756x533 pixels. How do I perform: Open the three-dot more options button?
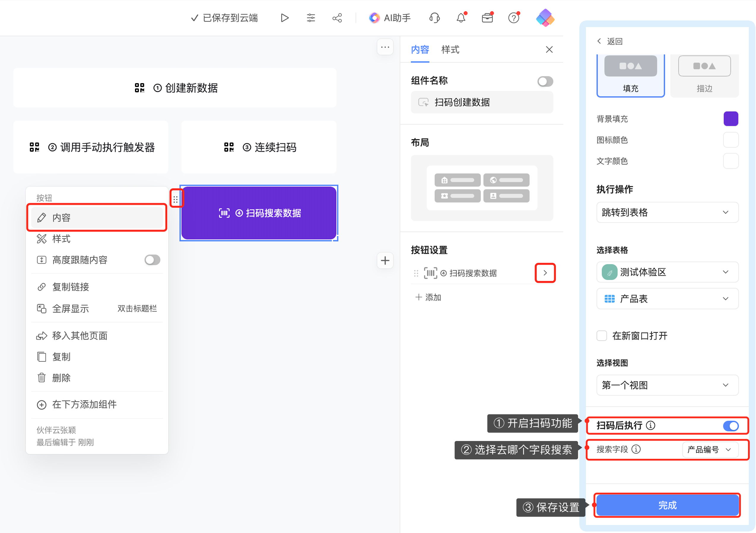[x=385, y=47]
